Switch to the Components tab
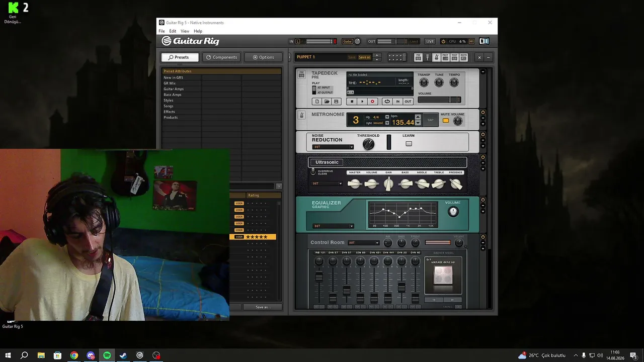This screenshot has height=362, width=644. pyautogui.click(x=221, y=57)
